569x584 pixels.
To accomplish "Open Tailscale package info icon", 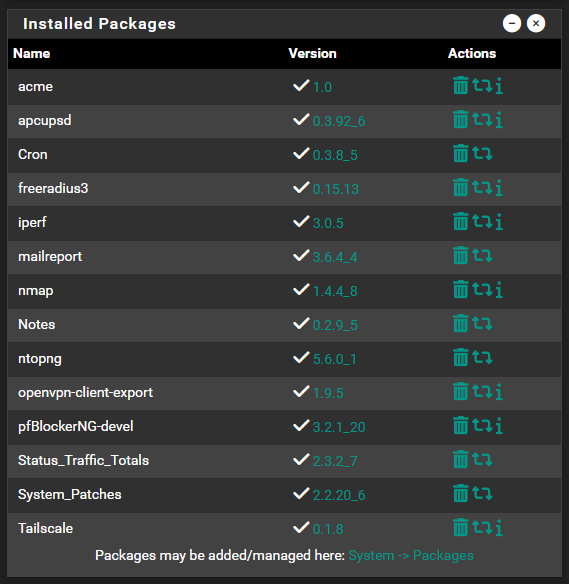I will coord(499,527).
